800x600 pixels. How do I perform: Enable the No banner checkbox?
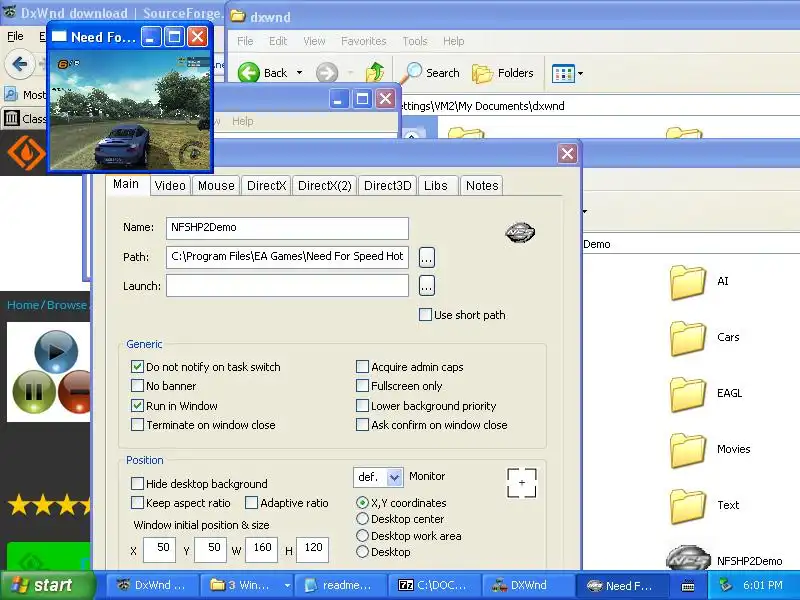(137, 386)
